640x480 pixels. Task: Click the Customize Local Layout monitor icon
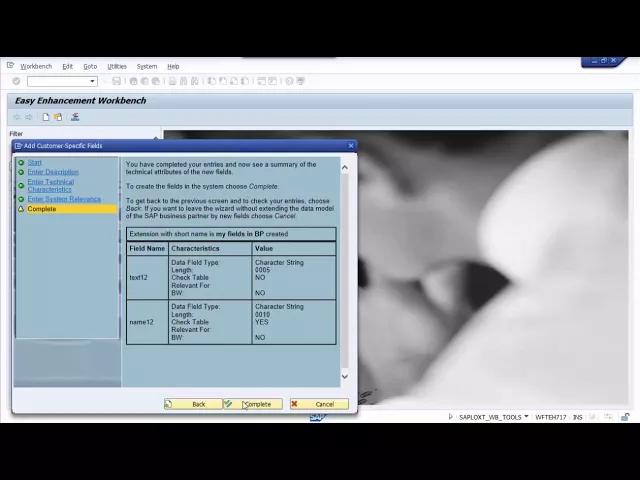click(301, 81)
